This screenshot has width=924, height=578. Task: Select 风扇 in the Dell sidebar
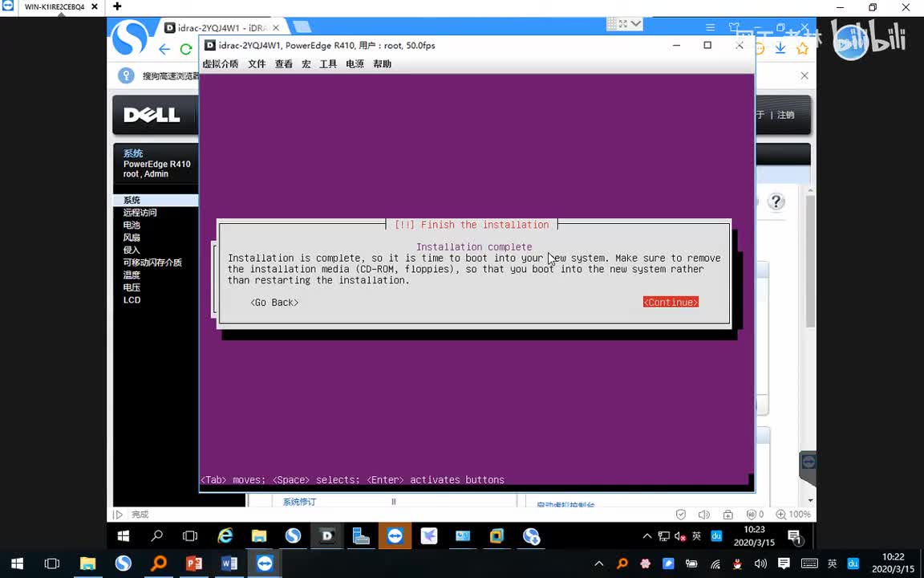132,238
